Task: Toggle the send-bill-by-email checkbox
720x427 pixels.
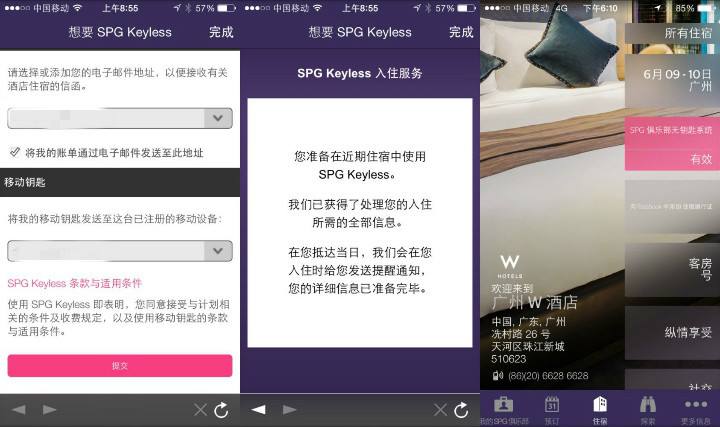Action: click(14, 152)
